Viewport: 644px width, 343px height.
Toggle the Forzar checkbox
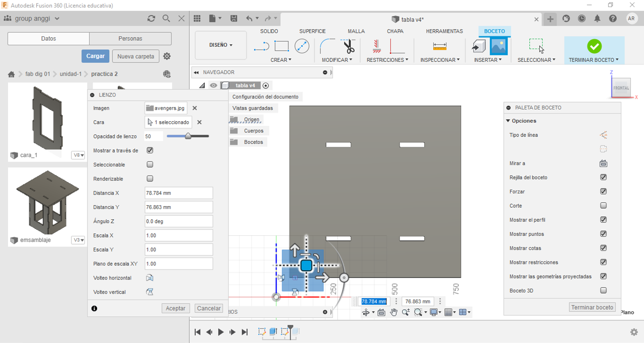603,191
